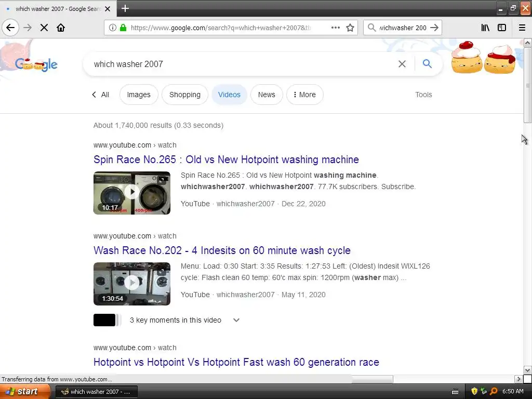Click the browser search box text 'wichwasher 200'
This screenshot has height=399, width=532.
tap(403, 28)
